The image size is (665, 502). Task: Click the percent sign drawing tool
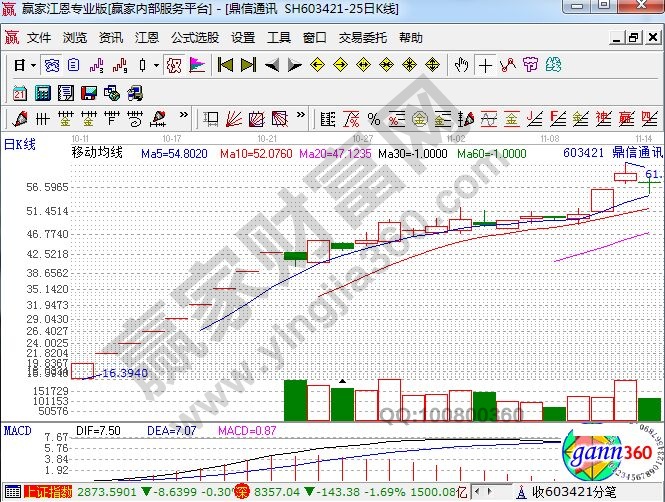pyautogui.click(x=373, y=119)
